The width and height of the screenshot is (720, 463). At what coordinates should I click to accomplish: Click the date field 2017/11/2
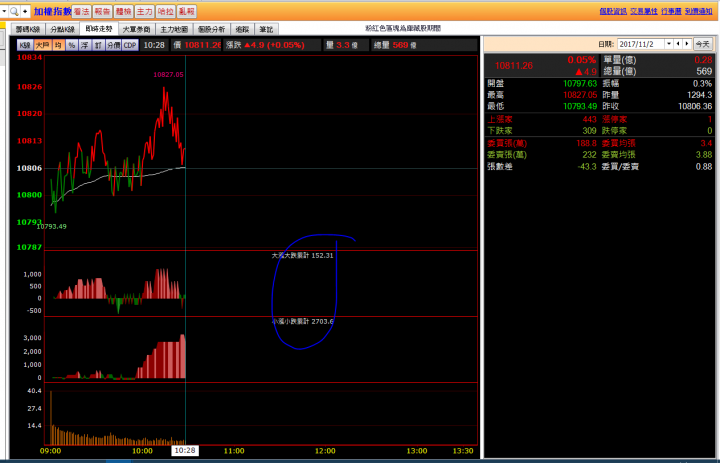(641, 44)
